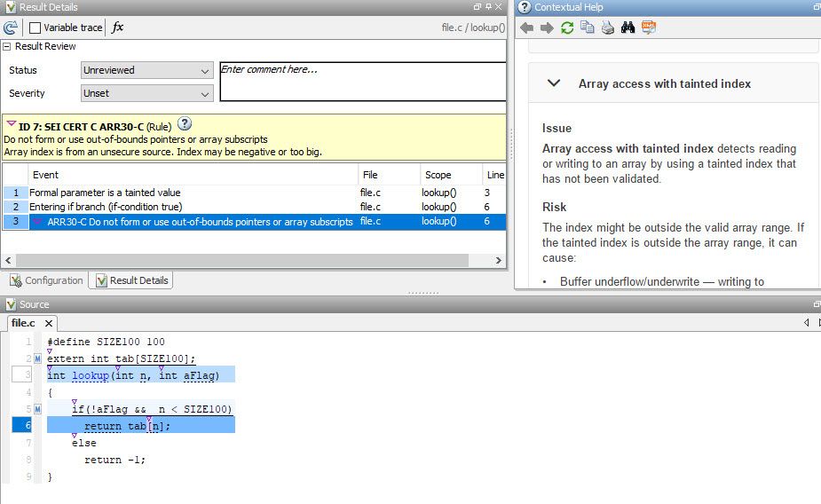The height and width of the screenshot is (504, 821).
Task: Select event 2 Entering if branch row
Action: pyautogui.click(x=105, y=207)
